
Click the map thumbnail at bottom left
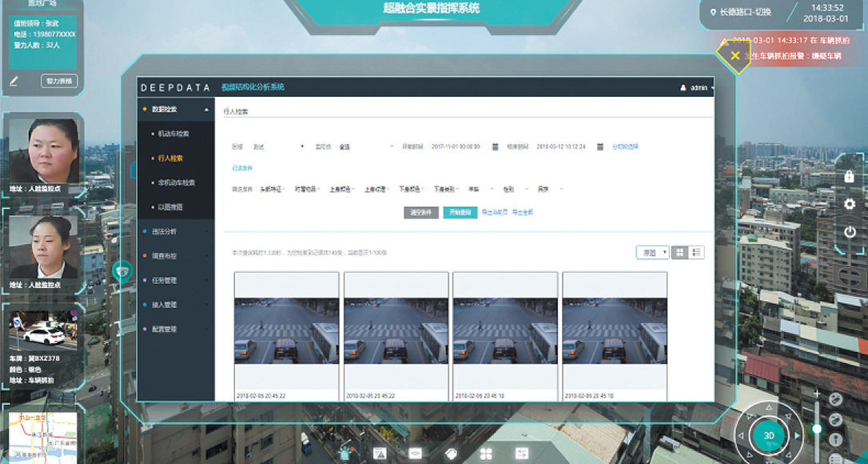click(x=43, y=436)
